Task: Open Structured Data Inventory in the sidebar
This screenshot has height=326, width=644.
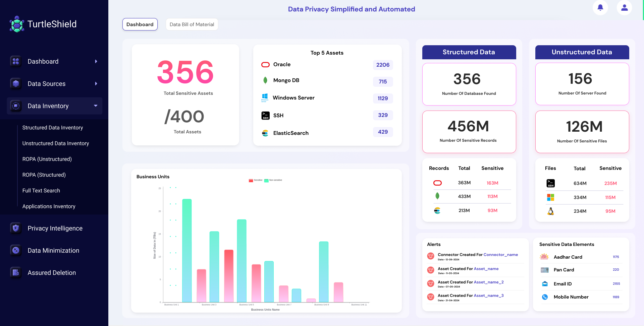Action: [53, 128]
